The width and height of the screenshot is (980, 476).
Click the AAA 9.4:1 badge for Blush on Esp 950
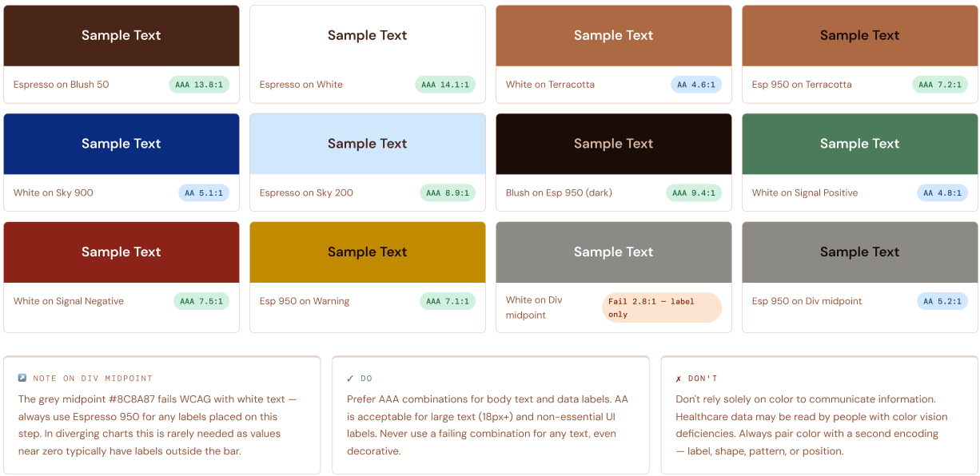coord(694,192)
